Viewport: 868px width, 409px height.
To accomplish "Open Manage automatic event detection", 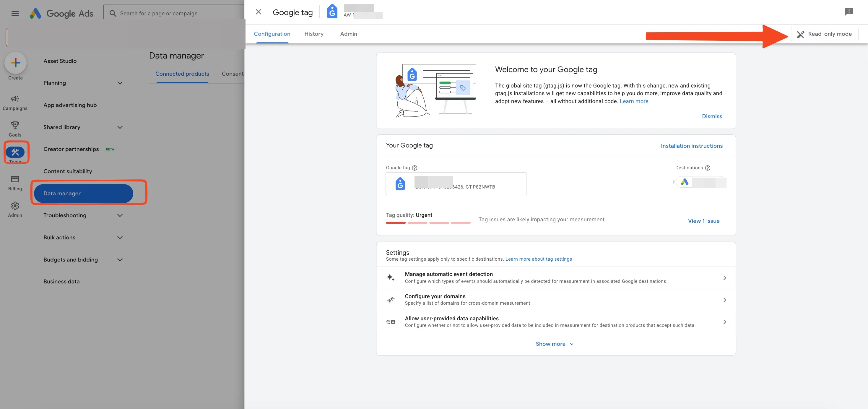I will 556,278.
